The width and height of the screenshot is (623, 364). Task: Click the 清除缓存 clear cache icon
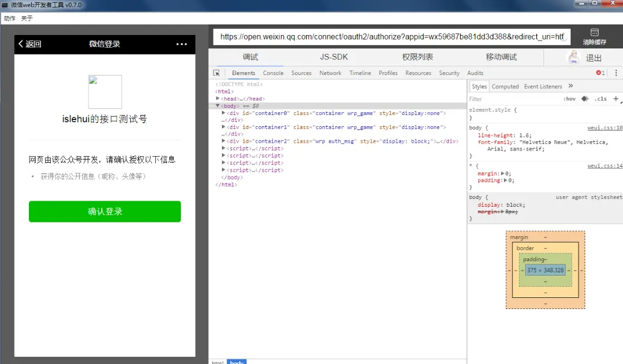[x=595, y=37]
